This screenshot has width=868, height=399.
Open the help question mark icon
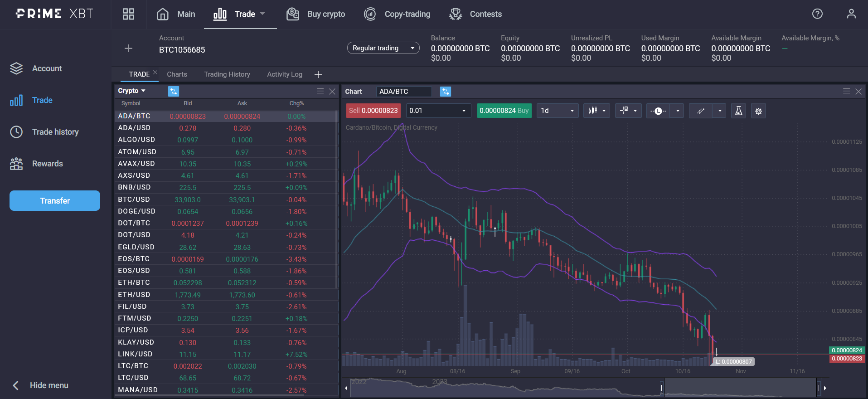click(817, 14)
